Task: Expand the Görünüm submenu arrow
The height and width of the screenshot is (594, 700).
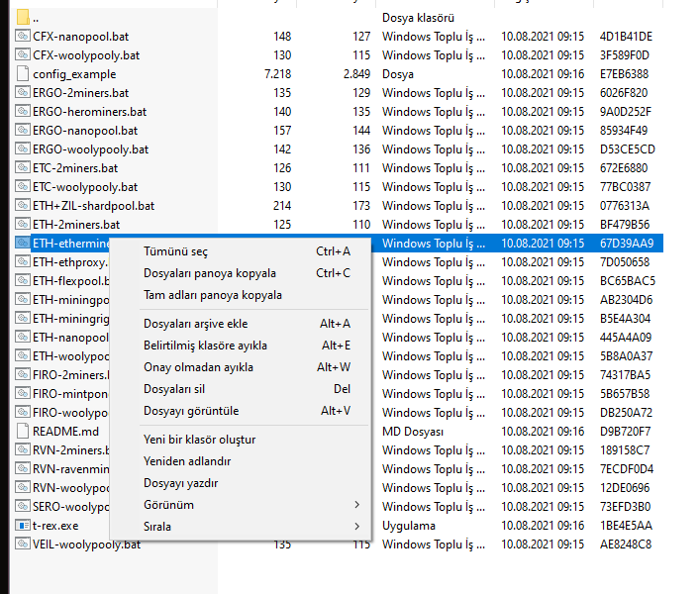Action: coord(356,504)
